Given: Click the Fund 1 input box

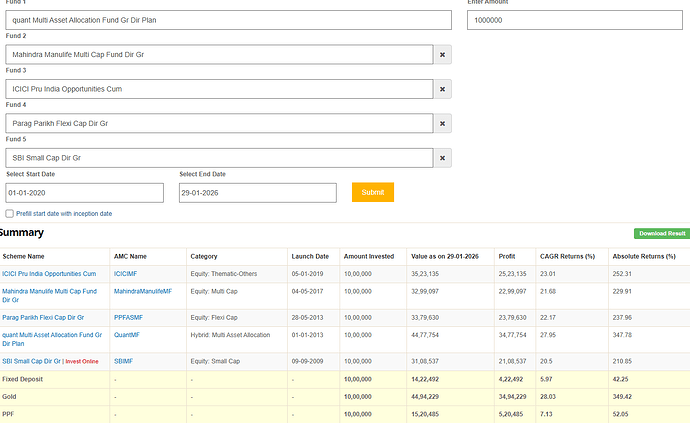Looking at the screenshot, I should [x=228, y=20].
